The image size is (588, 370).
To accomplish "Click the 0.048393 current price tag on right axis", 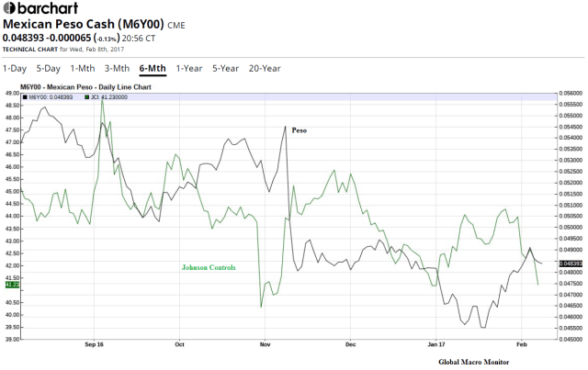I will click(572, 263).
